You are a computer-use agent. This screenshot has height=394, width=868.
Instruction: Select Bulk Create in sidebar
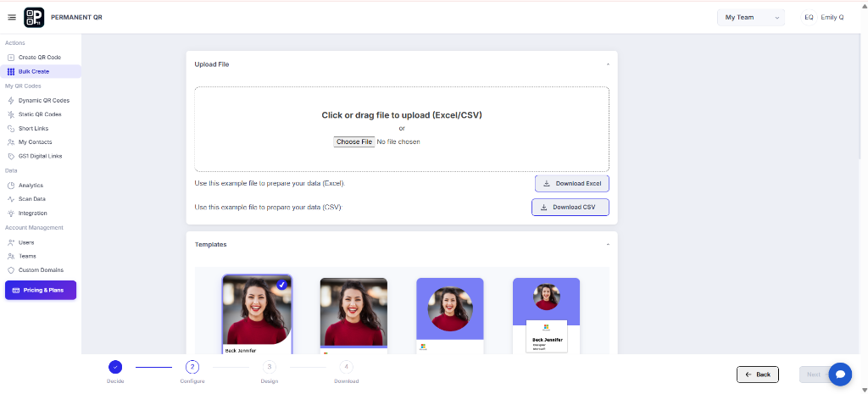41,71
